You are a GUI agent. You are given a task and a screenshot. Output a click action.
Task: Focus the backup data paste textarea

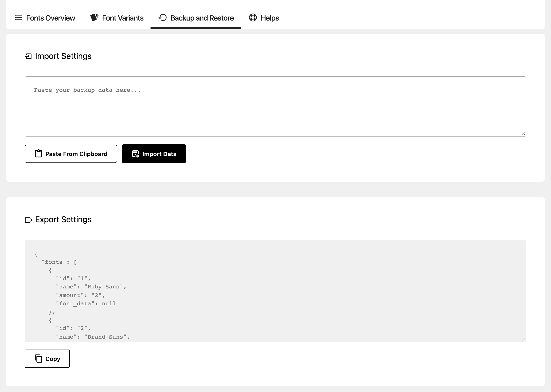[275, 107]
